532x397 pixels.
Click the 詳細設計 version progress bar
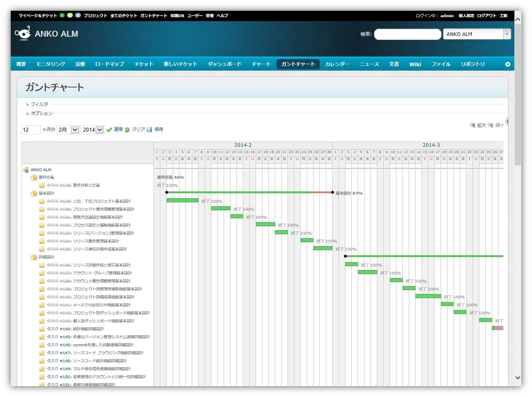point(424,256)
